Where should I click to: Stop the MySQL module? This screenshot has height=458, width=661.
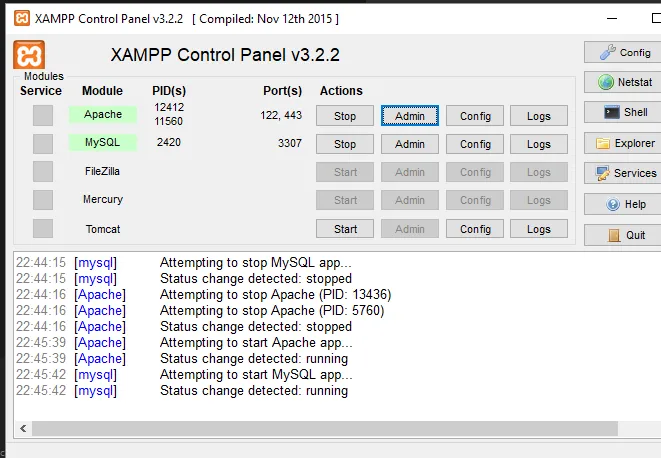[x=345, y=144]
